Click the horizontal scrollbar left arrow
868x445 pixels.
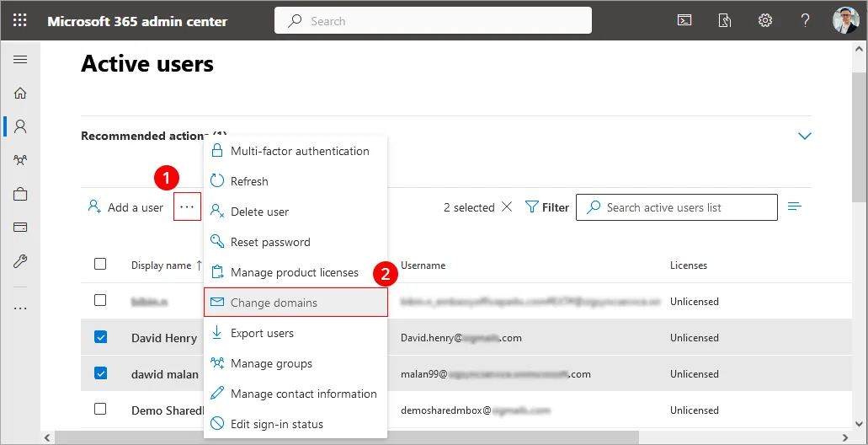coord(47,437)
